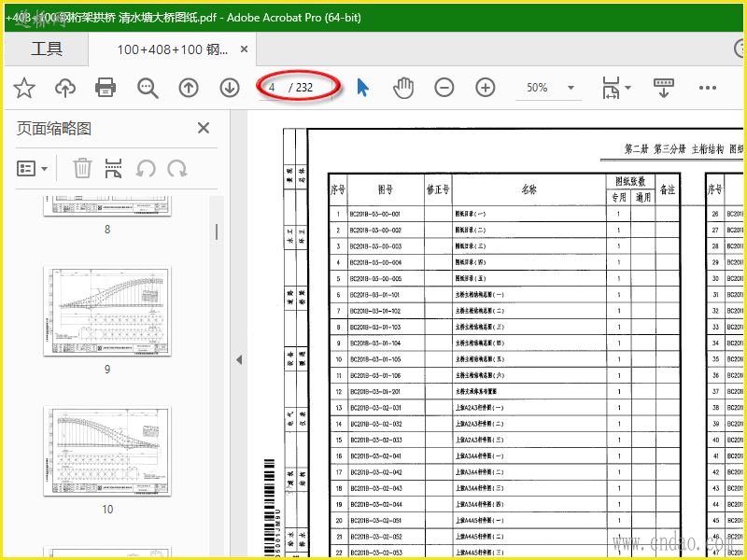Print the document using the printer icon
The width and height of the screenshot is (747, 560).
pyautogui.click(x=106, y=88)
